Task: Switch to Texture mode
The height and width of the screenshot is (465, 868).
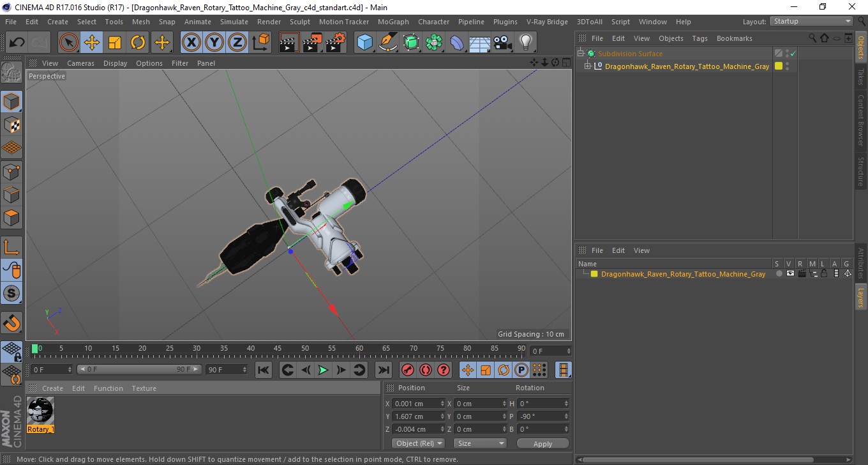Action: (x=11, y=125)
